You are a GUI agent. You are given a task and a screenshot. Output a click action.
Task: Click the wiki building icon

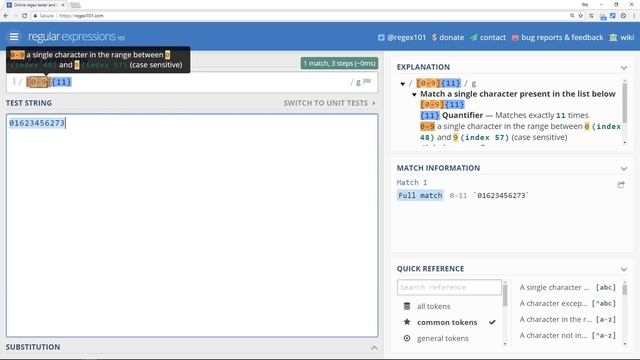(x=613, y=38)
